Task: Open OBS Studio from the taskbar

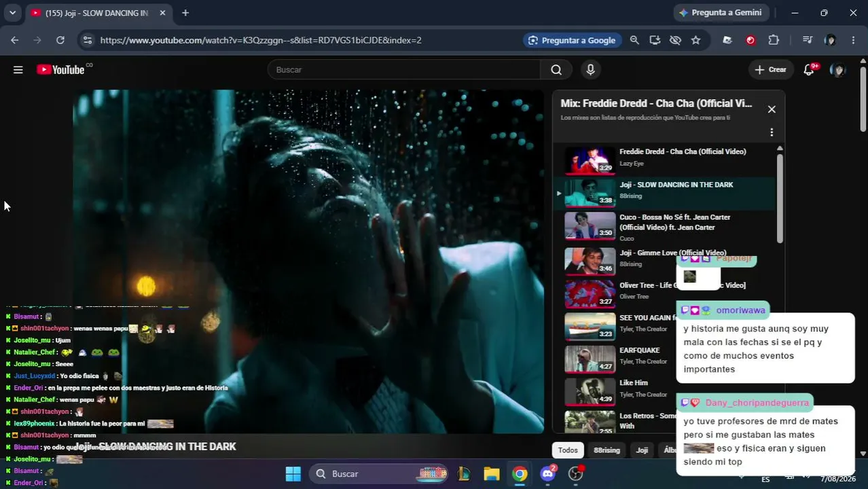Action: pyautogui.click(x=576, y=474)
